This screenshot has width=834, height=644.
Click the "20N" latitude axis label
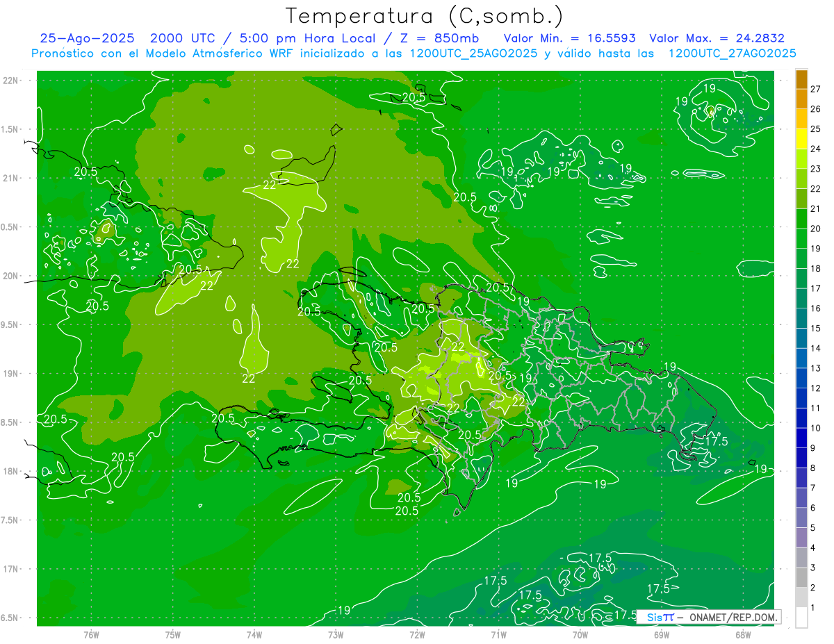[x=10, y=276]
